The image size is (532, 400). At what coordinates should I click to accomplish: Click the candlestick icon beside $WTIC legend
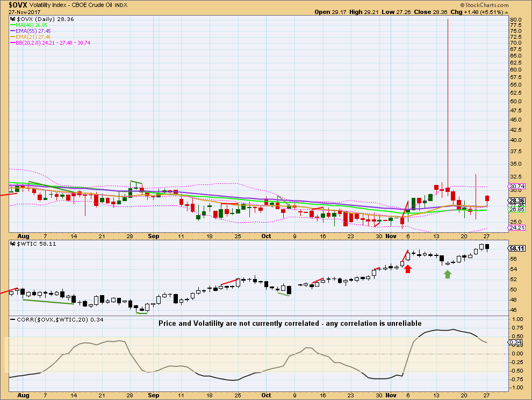[x=13, y=244]
